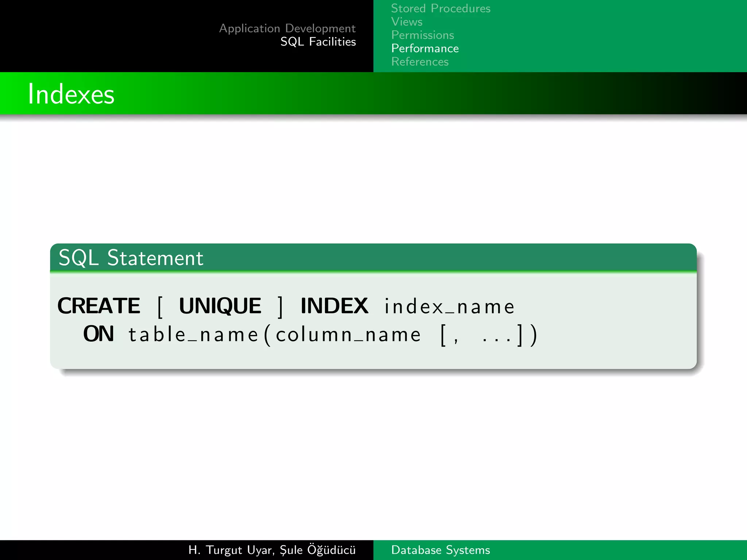The image size is (747, 560).
Task: Click the table_name placeholder text
Action: [193, 334]
